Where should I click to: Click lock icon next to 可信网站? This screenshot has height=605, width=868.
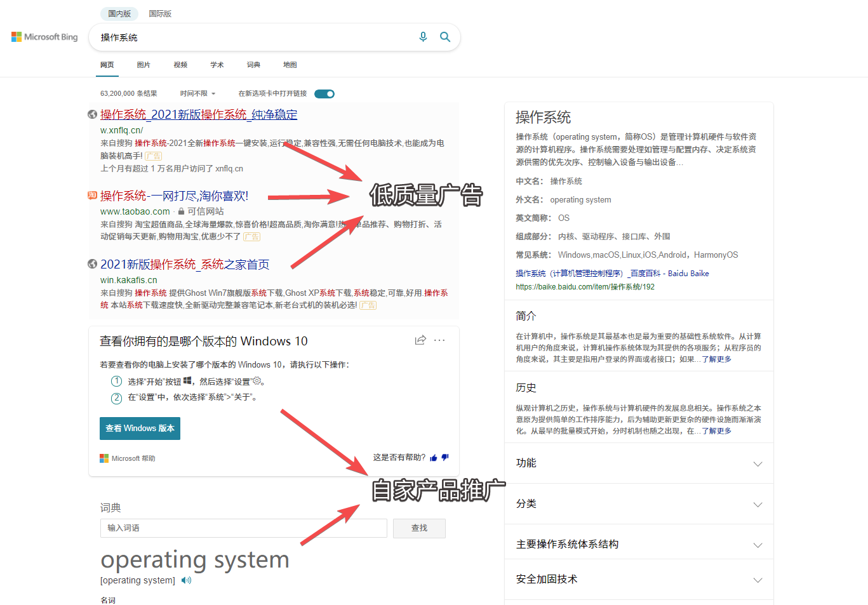coord(182,211)
